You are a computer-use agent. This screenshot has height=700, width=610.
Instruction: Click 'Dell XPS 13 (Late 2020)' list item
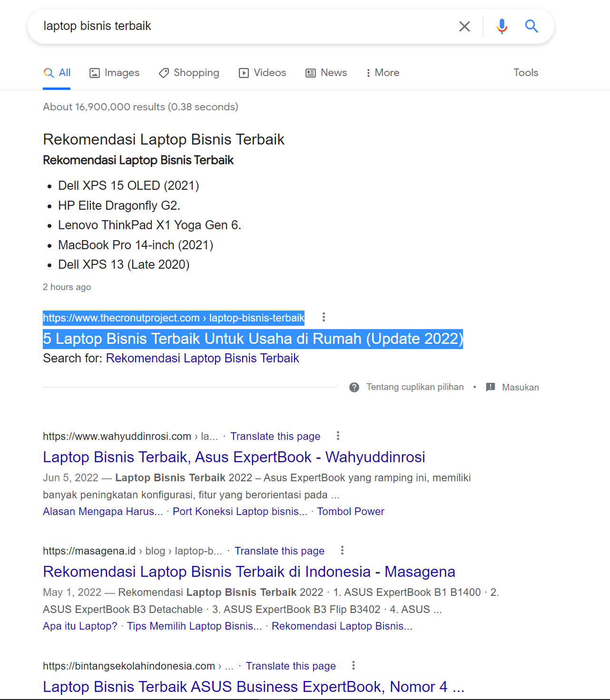pyautogui.click(x=124, y=264)
